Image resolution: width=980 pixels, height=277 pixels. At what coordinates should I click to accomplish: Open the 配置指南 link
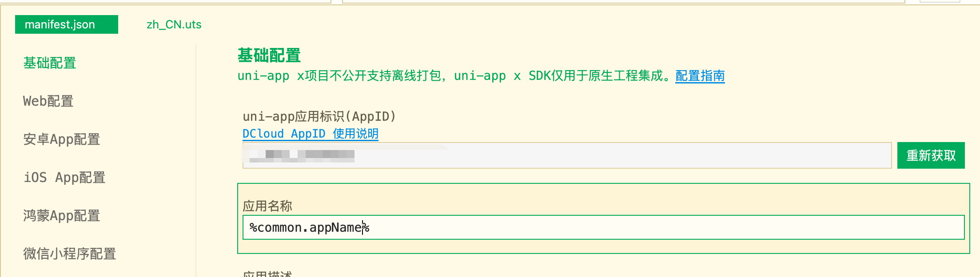tap(700, 76)
